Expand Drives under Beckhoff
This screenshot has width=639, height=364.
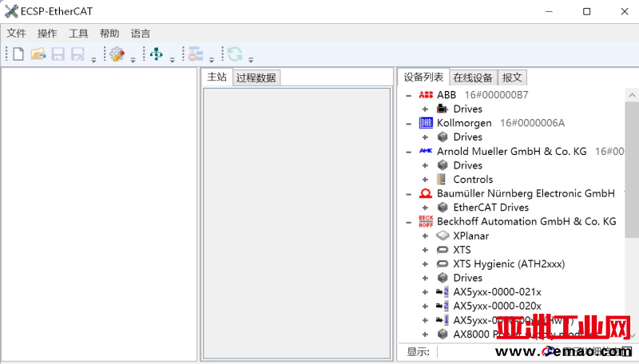[x=425, y=278]
